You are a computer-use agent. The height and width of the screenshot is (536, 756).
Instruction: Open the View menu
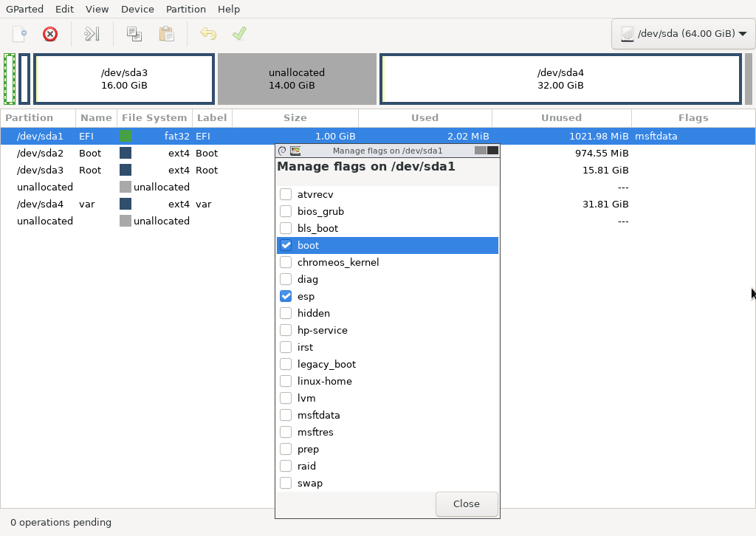click(97, 9)
